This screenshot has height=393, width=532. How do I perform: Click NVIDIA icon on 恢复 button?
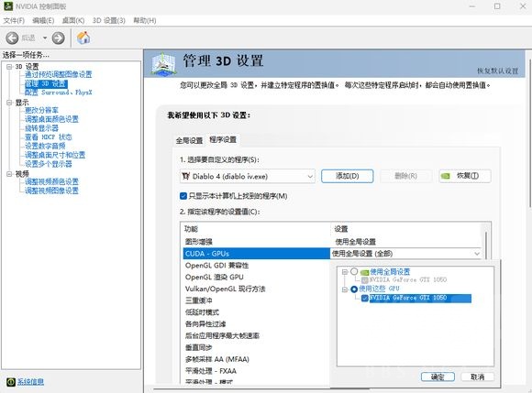pos(445,176)
